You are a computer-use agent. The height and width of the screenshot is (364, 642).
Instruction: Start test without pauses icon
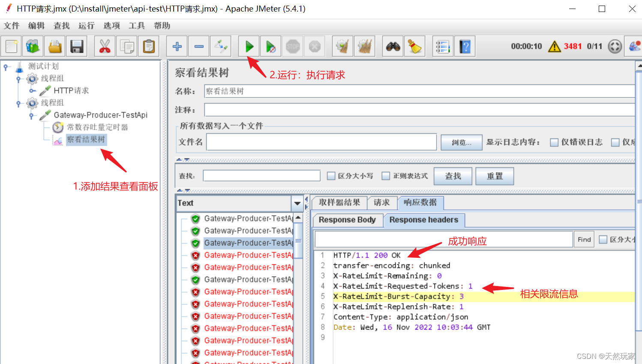click(x=271, y=46)
